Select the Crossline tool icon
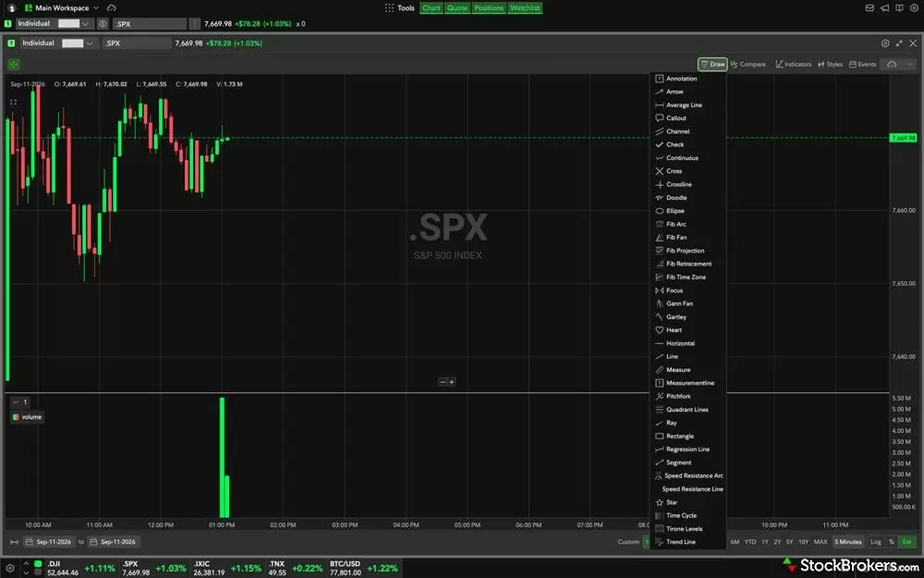 660,185
